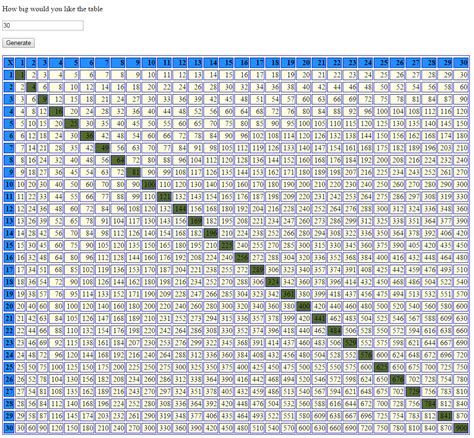The height and width of the screenshot is (438, 474).
Task: Click the green highlighted cell showing 64
Action: [x=118, y=160]
